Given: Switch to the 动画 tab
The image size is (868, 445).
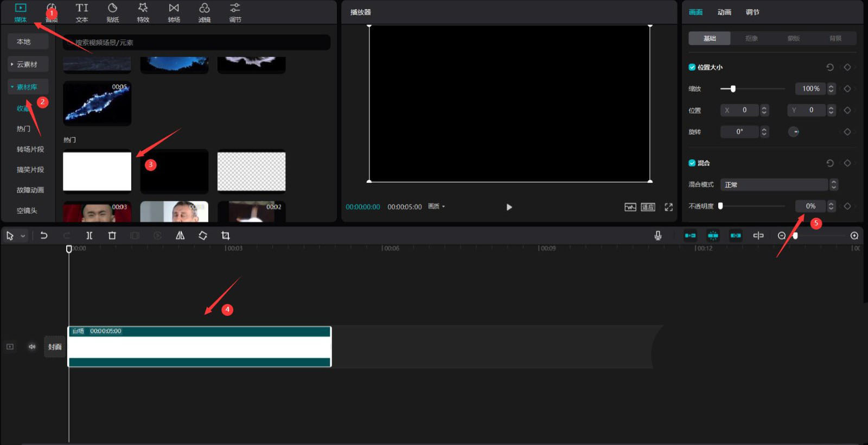Looking at the screenshot, I should [x=724, y=12].
